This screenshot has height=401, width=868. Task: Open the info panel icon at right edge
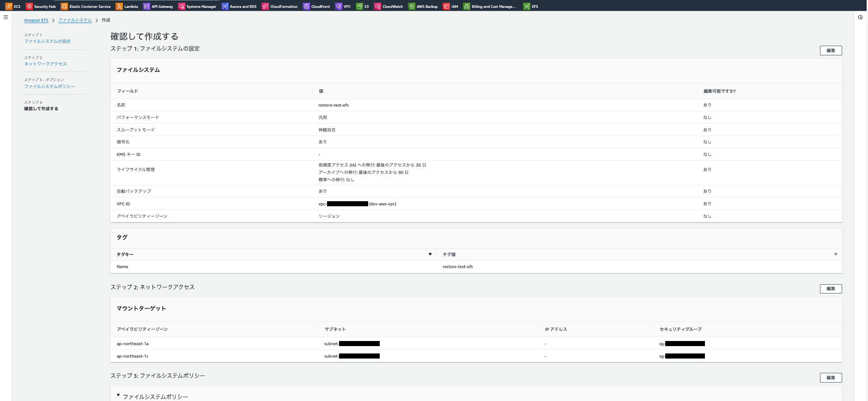point(860,18)
